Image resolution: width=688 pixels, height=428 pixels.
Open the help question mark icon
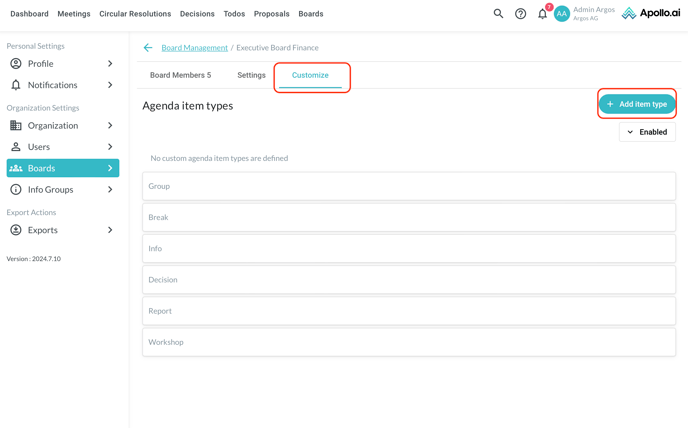point(520,14)
